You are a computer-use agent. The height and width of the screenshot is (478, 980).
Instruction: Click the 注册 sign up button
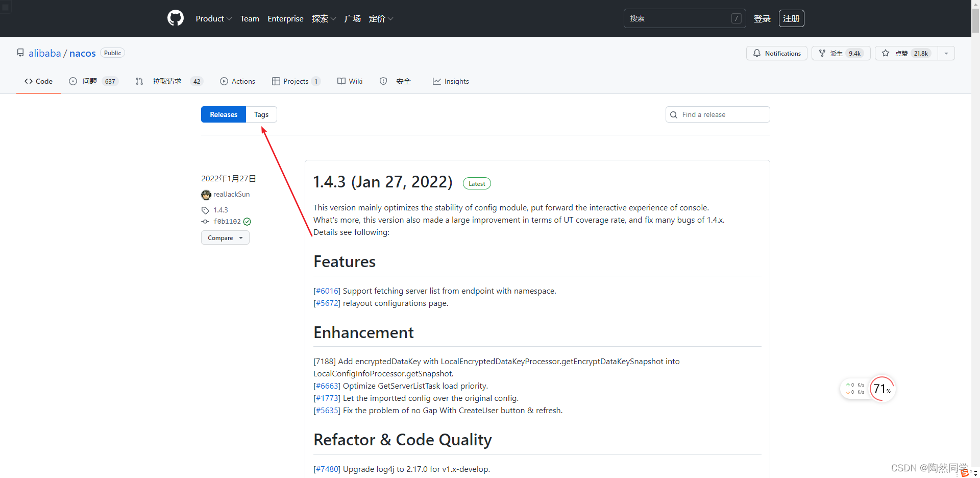click(x=791, y=18)
